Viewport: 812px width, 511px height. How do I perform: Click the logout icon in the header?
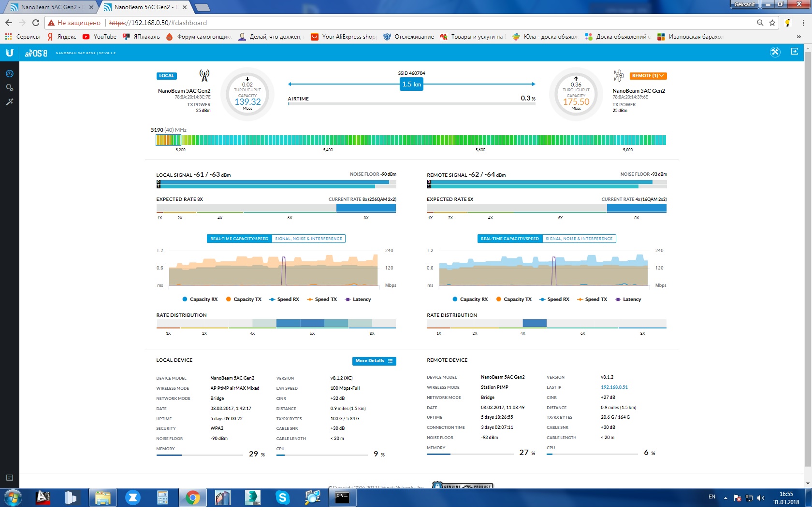coord(794,52)
